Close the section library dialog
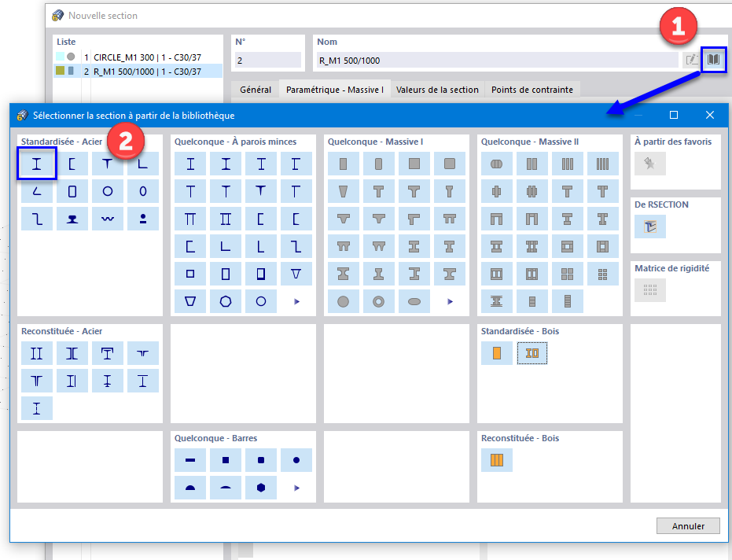Screen dimensions: 732x560 coord(709,115)
